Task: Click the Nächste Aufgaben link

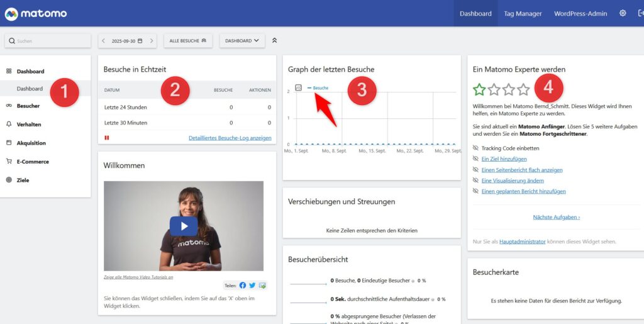Action: tap(556, 217)
